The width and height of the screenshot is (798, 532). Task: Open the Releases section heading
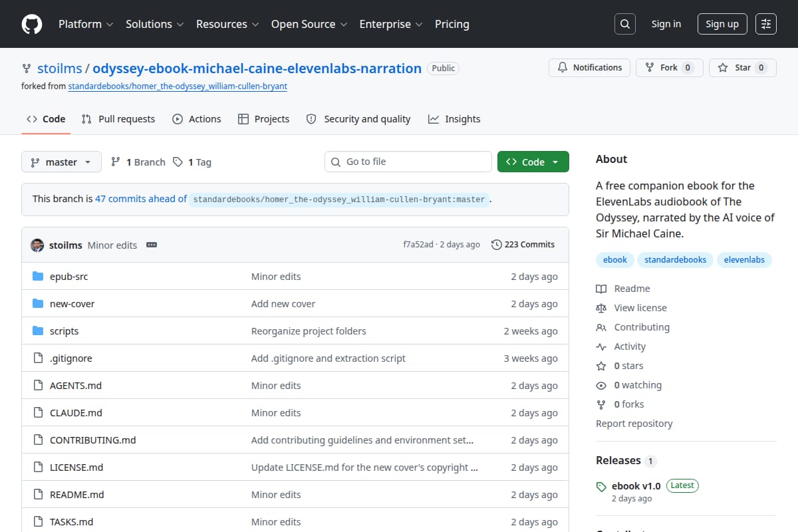pos(618,460)
